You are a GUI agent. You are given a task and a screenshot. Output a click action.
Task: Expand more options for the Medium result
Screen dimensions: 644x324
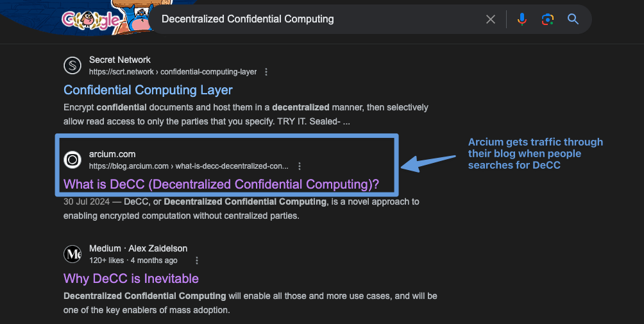(x=197, y=260)
